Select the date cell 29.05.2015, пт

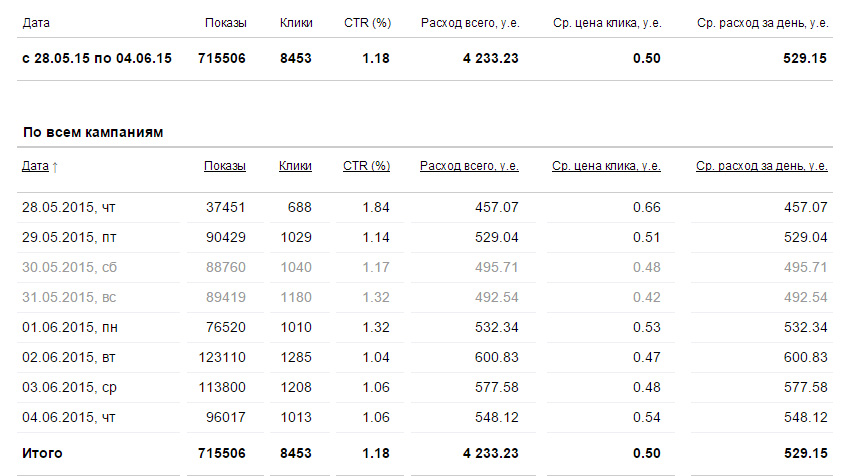(69, 237)
